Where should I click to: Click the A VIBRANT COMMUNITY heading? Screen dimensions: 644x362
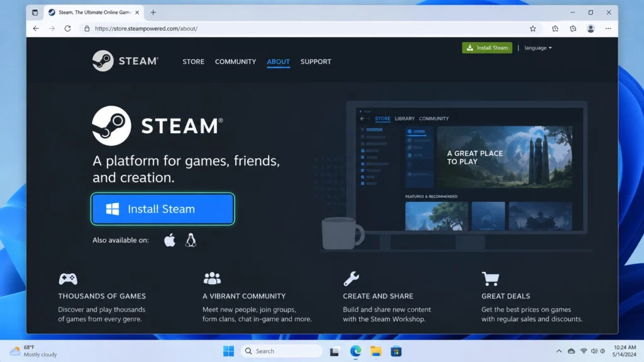click(244, 296)
